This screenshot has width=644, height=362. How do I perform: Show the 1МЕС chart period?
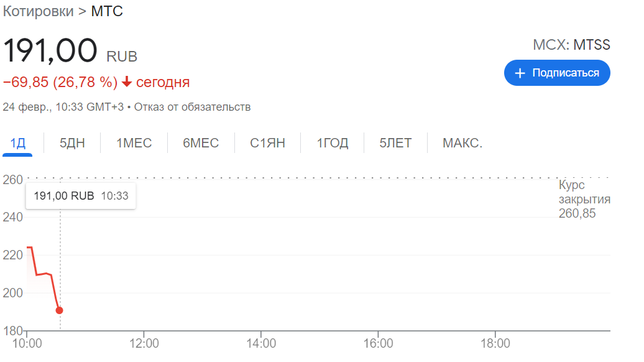click(134, 143)
